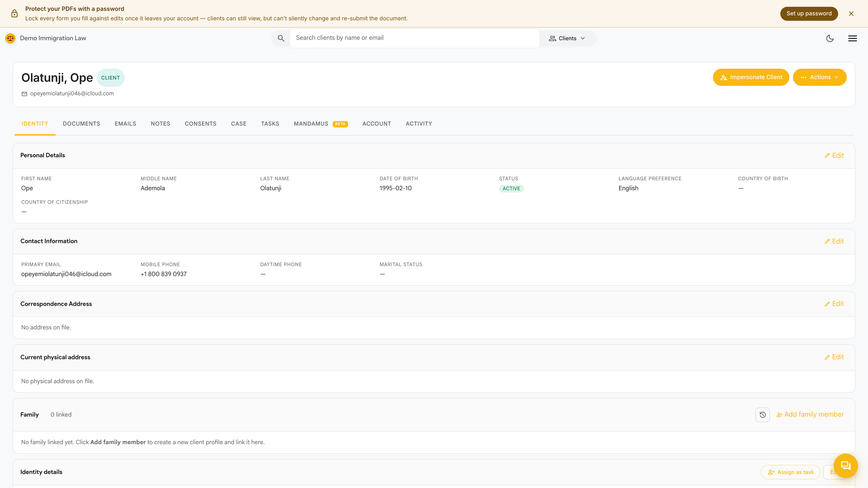Click the Assign as task person icon
The image size is (868, 488).
[771, 472]
